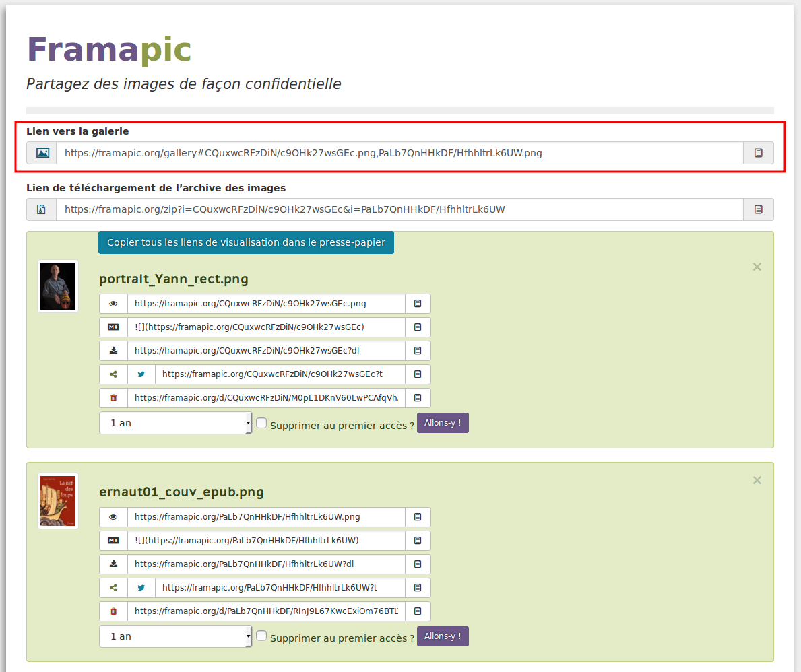Copy deletion link of ernaut01_couv_epub.png
This screenshot has height=672, width=801.
[x=418, y=611]
